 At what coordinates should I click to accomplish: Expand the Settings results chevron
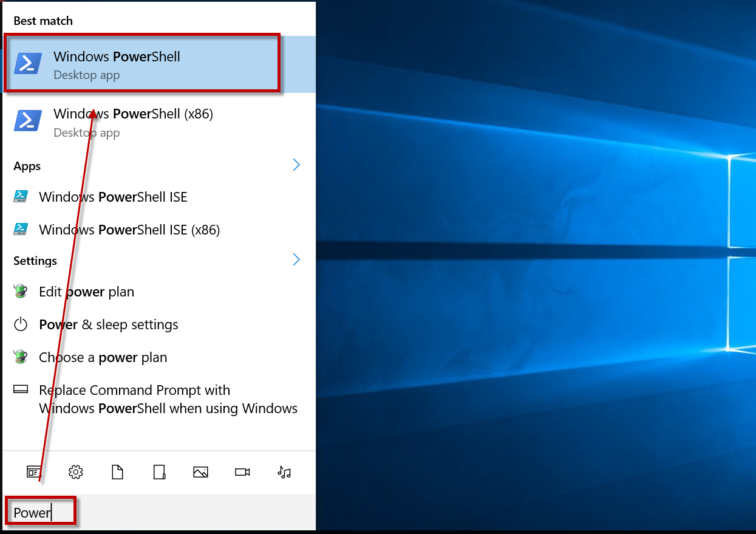tap(296, 260)
